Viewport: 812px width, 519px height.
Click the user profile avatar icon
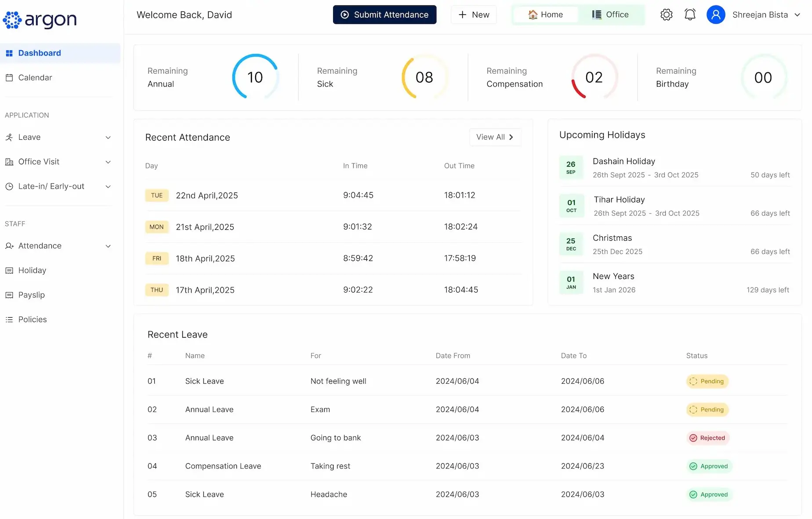tap(715, 15)
